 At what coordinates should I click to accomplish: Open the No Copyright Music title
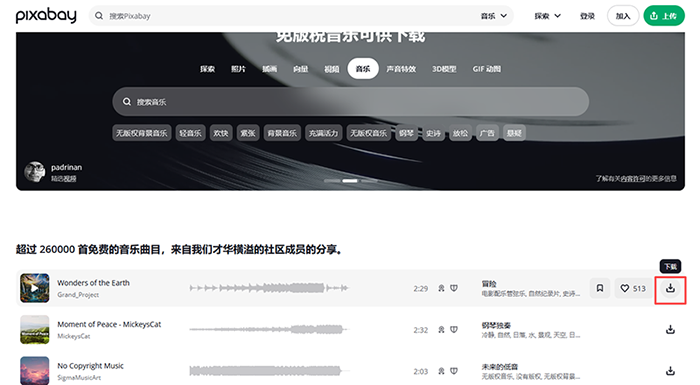coord(90,366)
